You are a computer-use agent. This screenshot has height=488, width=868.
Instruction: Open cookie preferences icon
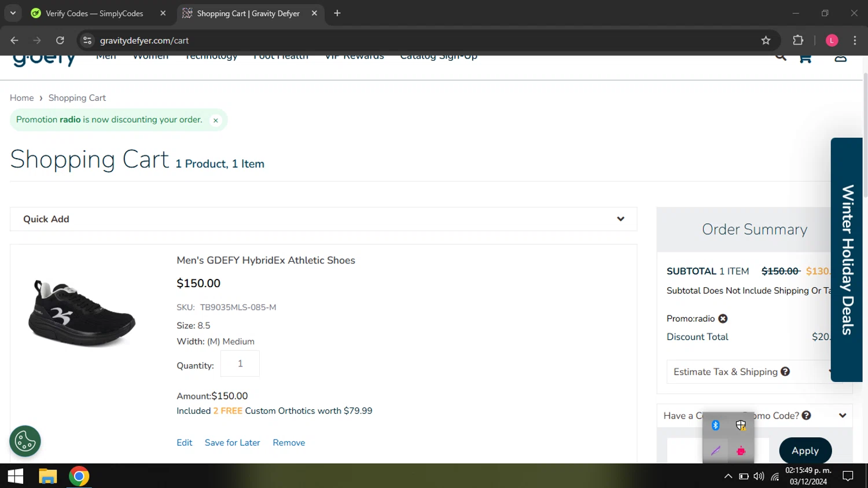click(x=25, y=442)
